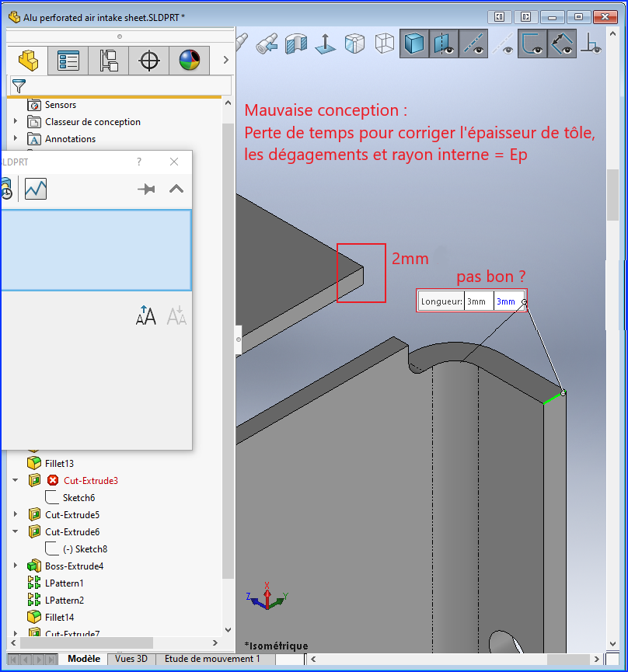Click the XYZ orientation triad
This screenshot has height=672, width=628.
[267, 595]
